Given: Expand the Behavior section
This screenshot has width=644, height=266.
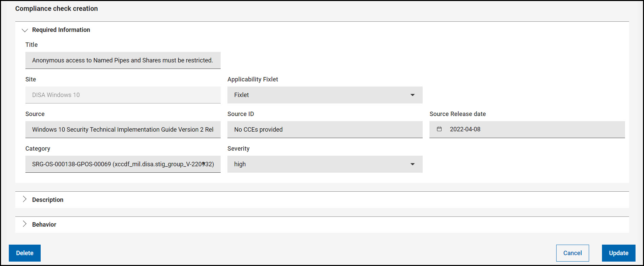Looking at the screenshot, I should click(x=25, y=224).
